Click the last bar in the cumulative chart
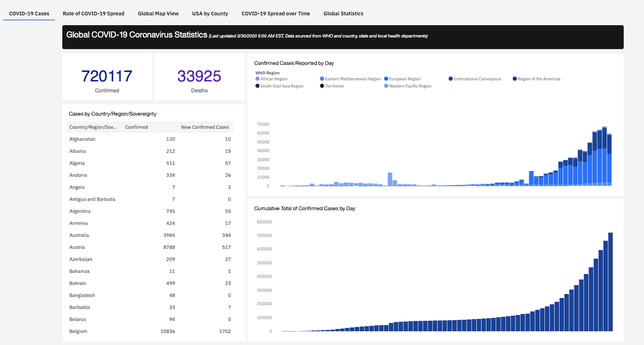The width and height of the screenshot is (644, 345). tap(610, 282)
